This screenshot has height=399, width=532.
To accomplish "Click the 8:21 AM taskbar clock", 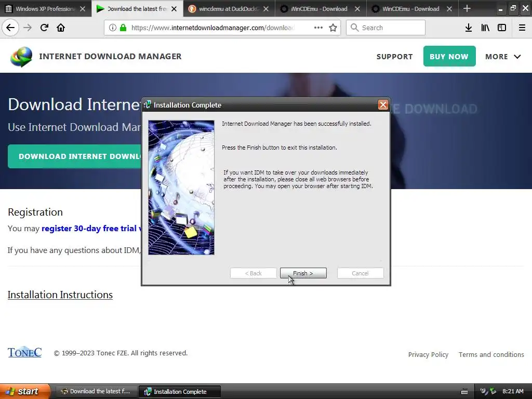I will click(513, 392).
